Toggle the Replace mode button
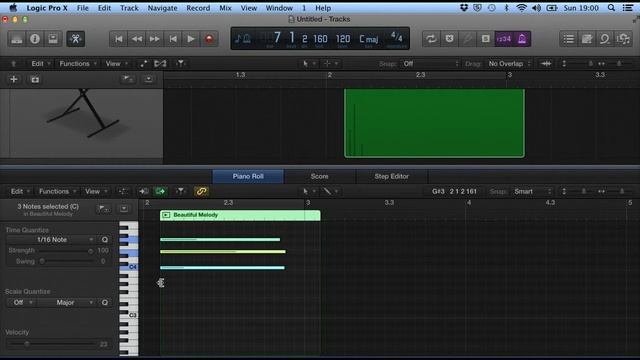Image resolution: width=640 pixels, height=360 pixels. (x=449, y=39)
